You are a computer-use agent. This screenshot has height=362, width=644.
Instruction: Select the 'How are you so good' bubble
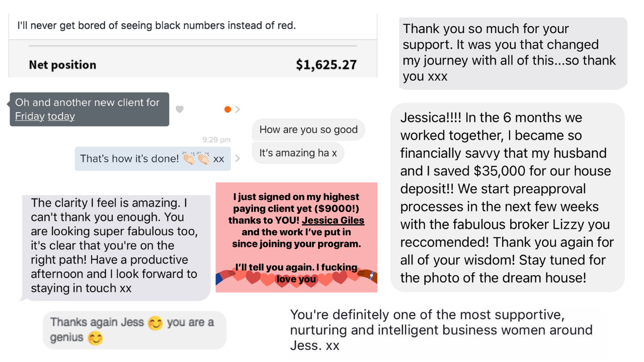tap(308, 130)
